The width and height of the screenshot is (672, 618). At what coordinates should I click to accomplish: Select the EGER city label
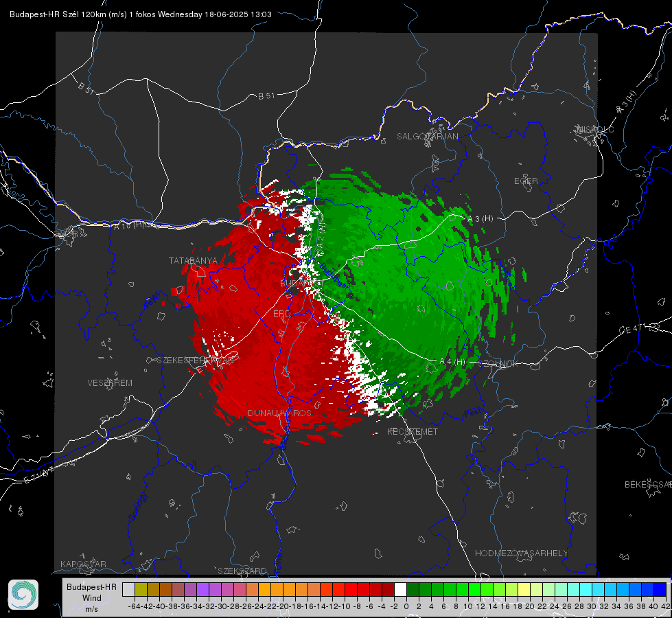pyautogui.click(x=526, y=181)
